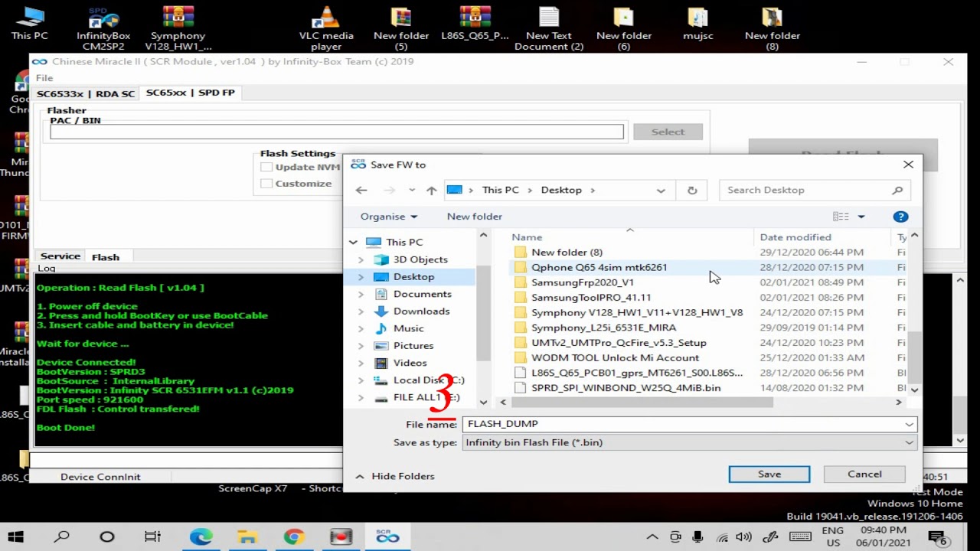Open the mujsc desktop folder
Viewport: 980px width, 551px height.
(698, 23)
